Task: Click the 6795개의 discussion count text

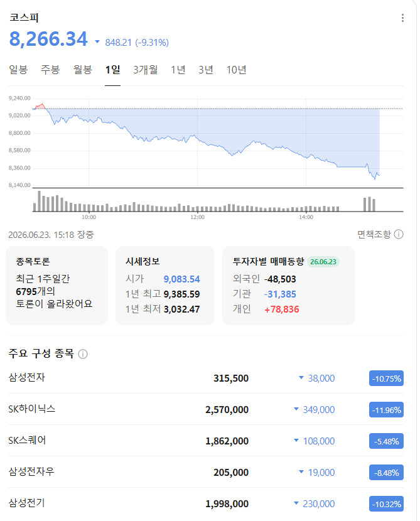Action: pos(35,291)
